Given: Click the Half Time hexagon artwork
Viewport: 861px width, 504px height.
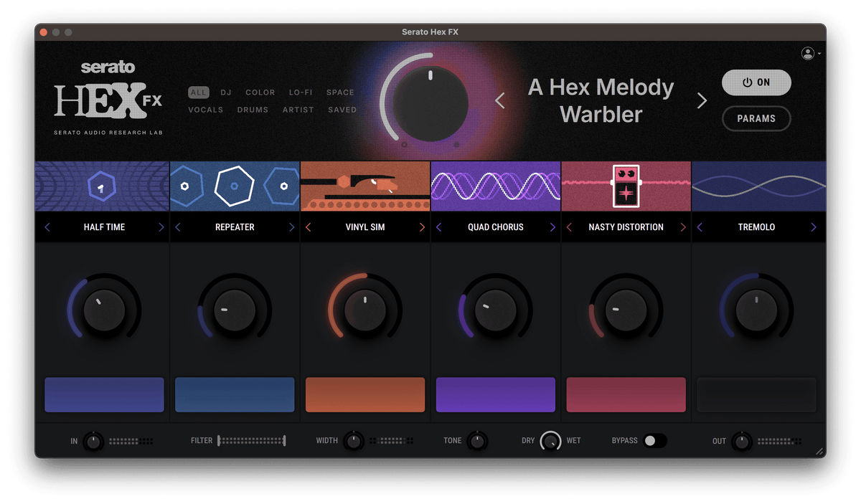Looking at the screenshot, I should point(102,186).
